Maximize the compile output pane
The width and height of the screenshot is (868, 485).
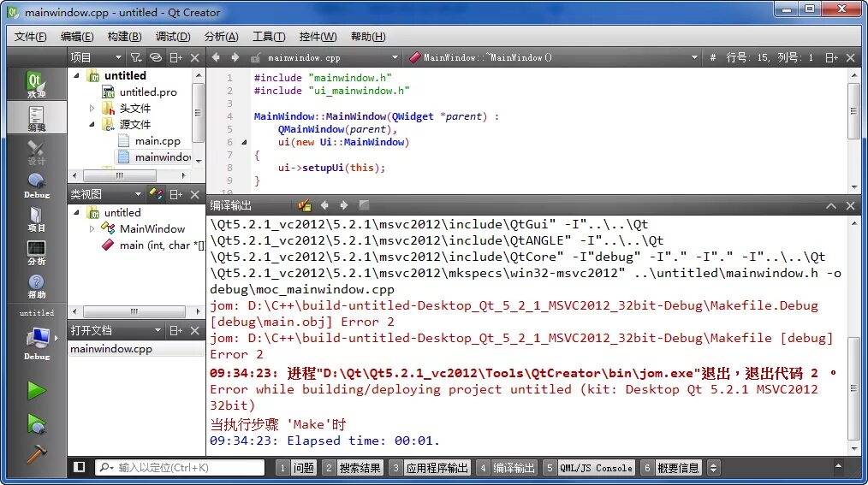[x=831, y=206]
